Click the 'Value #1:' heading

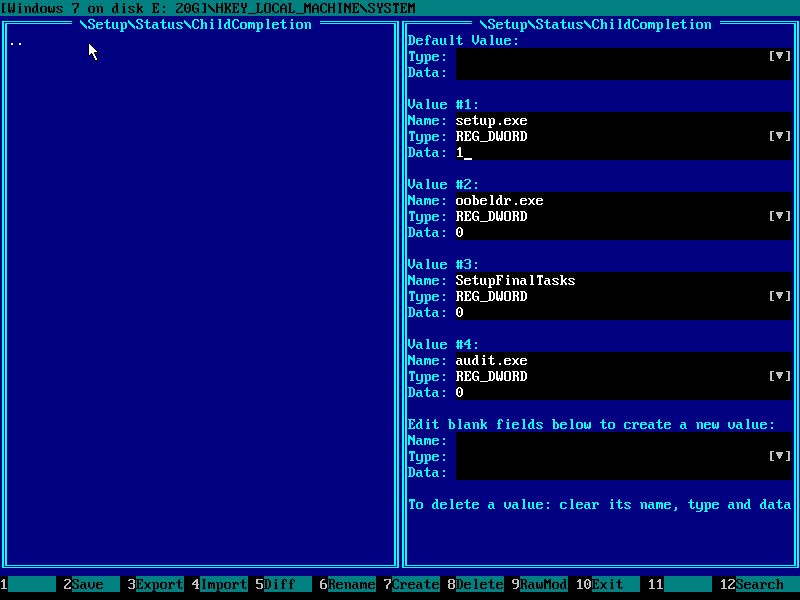443,105
